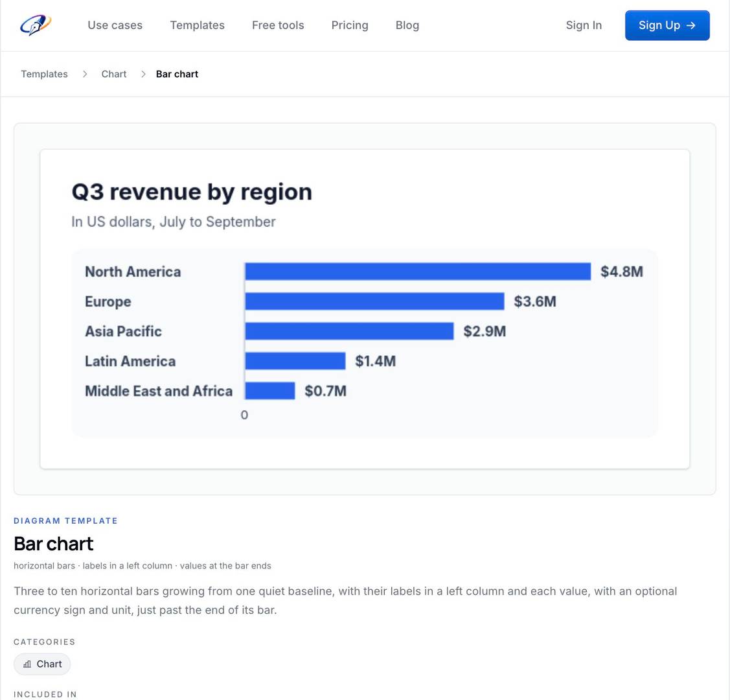Viewport: 730px width, 700px height.
Task: Click the Chart category chip
Action: click(x=42, y=664)
